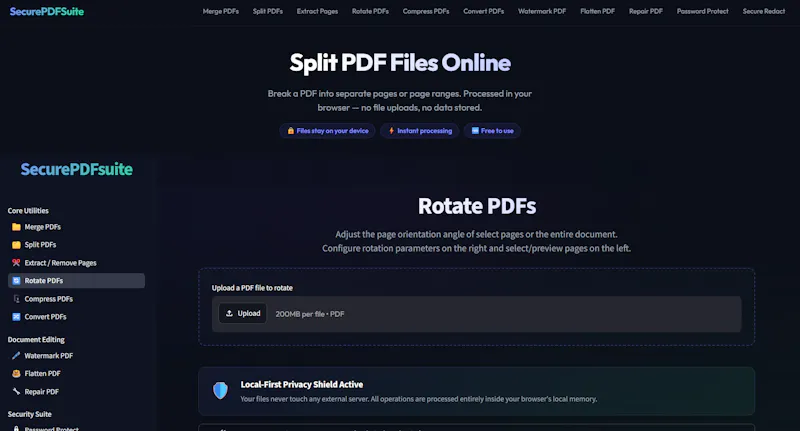Open Extract / Remove Pages in sidebar
This screenshot has height=431, width=800.
click(x=77, y=263)
